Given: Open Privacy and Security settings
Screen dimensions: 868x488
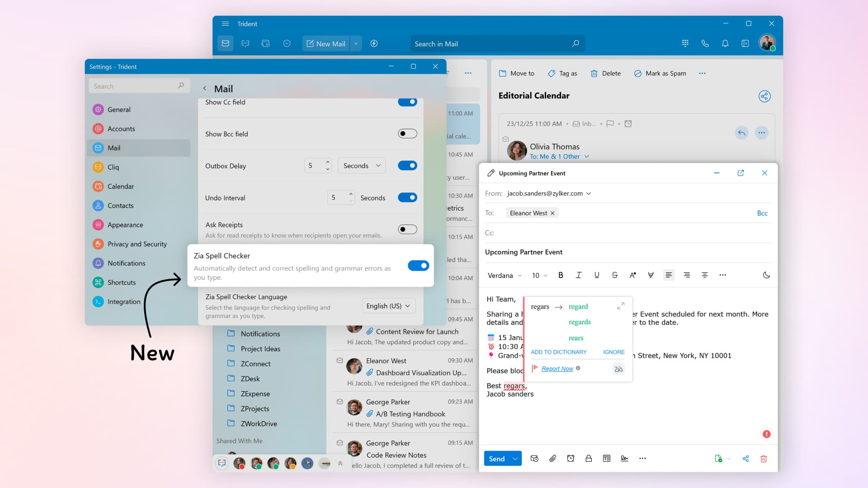Looking at the screenshot, I should coord(137,244).
